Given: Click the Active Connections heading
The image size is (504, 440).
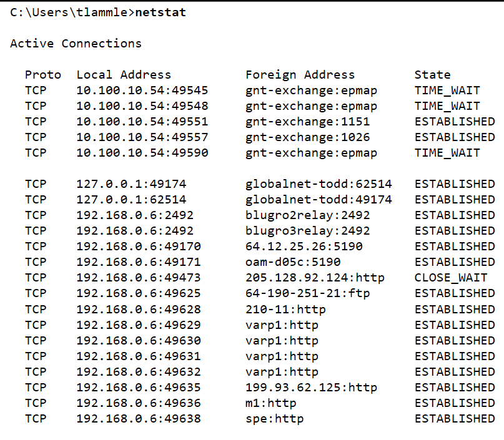Looking at the screenshot, I should (76, 44).
